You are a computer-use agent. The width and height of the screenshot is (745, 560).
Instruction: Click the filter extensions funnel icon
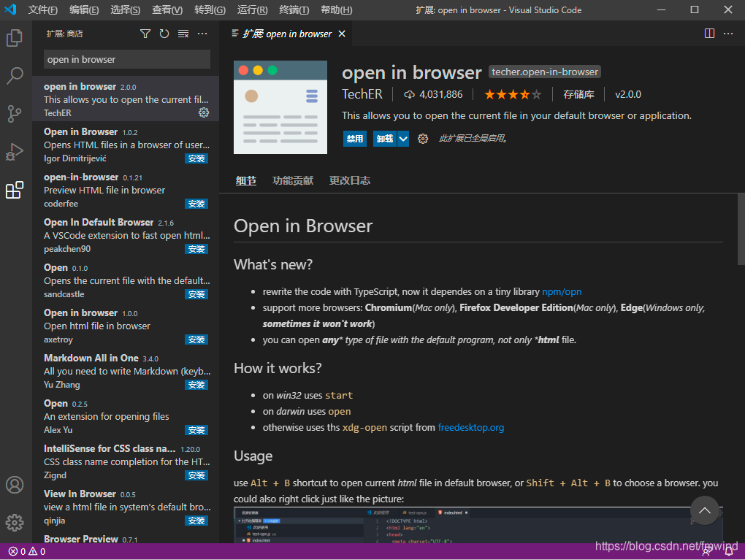click(x=145, y=34)
